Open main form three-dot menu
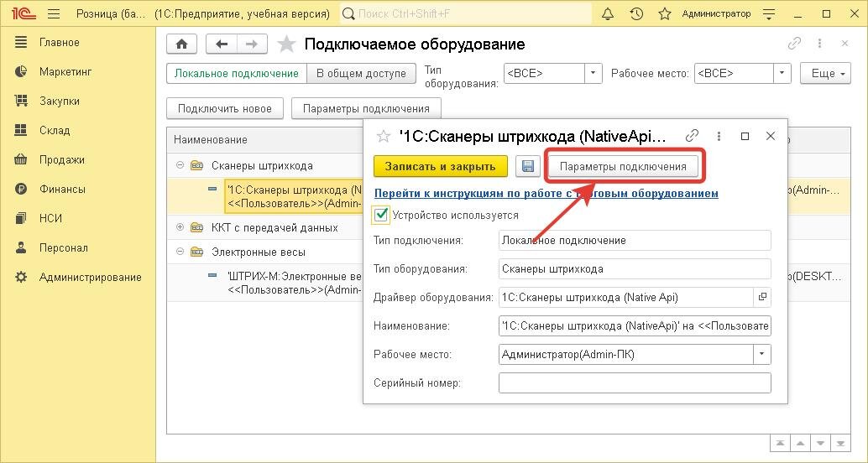 point(820,43)
